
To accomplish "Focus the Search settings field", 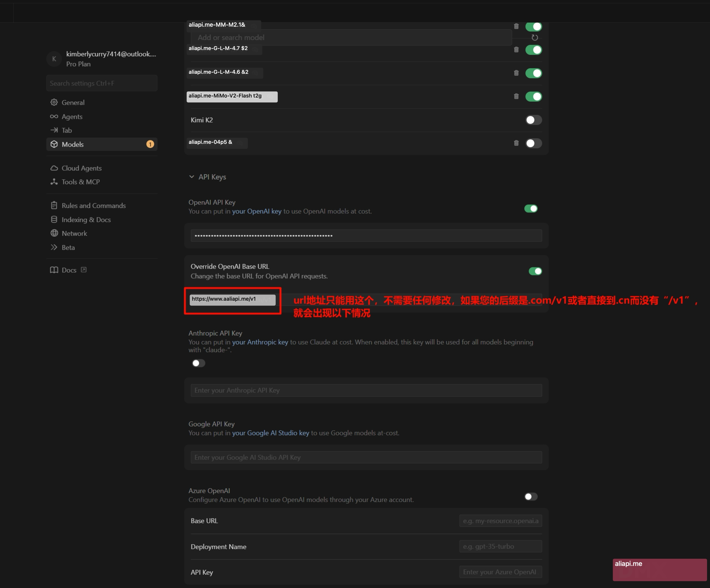I will coord(102,83).
